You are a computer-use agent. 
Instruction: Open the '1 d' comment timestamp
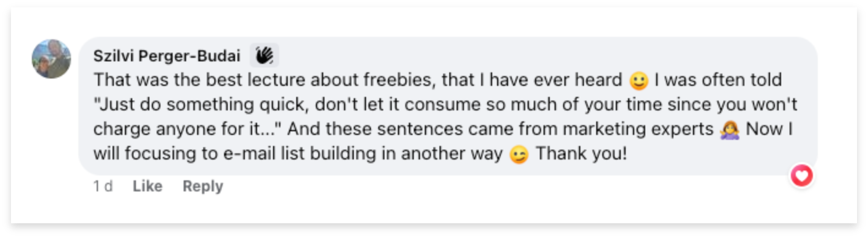pyautogui.click(x=103, y=186)
